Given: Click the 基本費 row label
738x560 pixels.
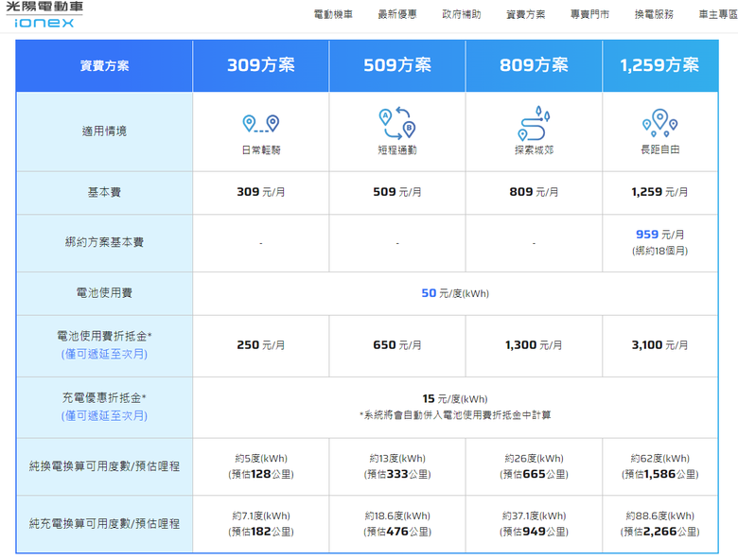Looking at the screenshot, I should [104, 192].
